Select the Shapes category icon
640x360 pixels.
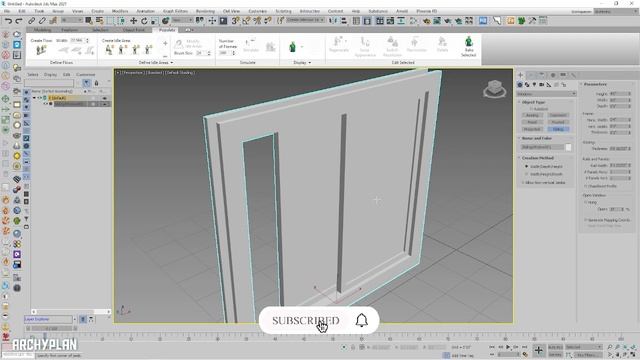coord(527,84)
